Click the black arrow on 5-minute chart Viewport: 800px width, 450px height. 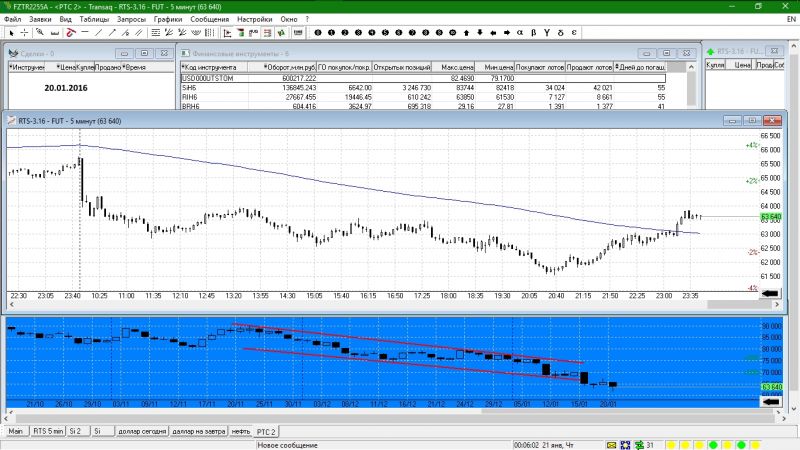(x=770, y=293)
